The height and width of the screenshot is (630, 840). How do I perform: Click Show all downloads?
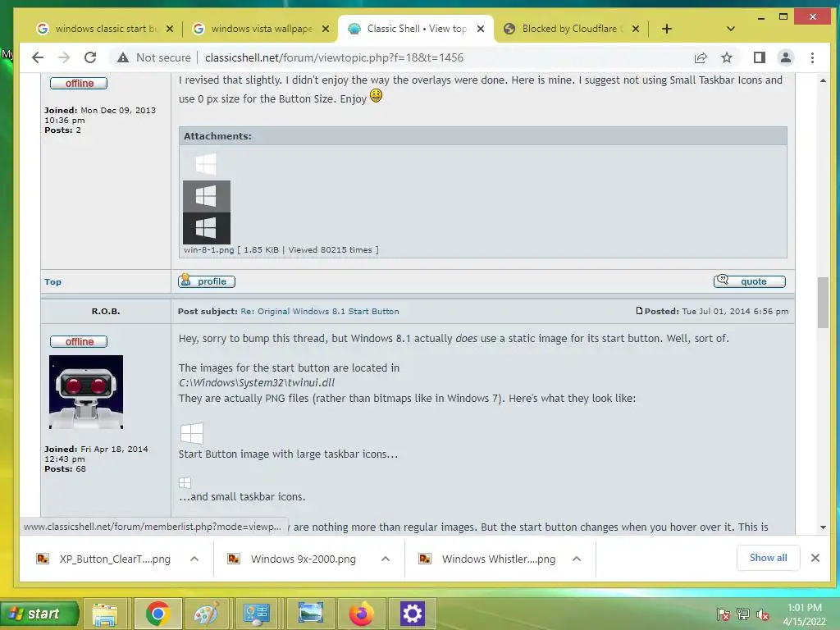coord(768,558)
